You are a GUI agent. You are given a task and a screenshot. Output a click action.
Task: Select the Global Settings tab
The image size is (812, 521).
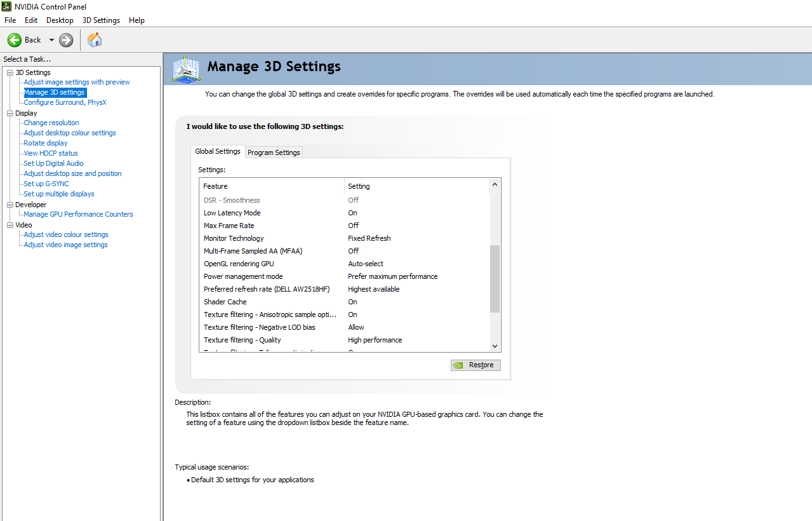pos(218,151)
